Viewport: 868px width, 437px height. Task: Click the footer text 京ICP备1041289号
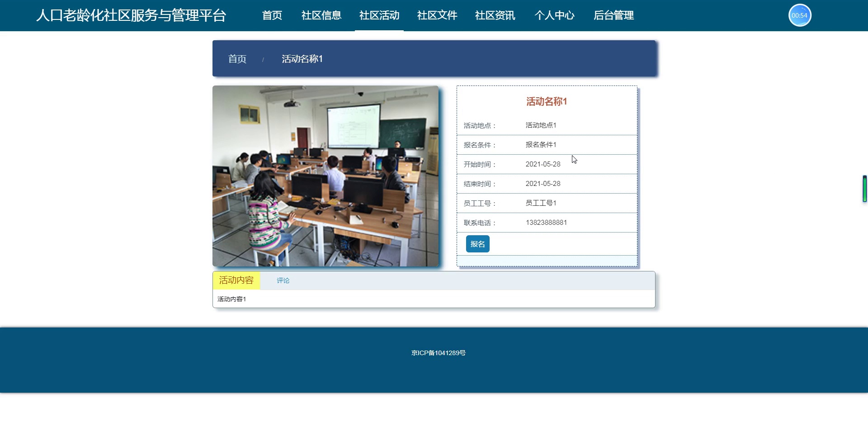pyautogui.click(x=439, y=353)
